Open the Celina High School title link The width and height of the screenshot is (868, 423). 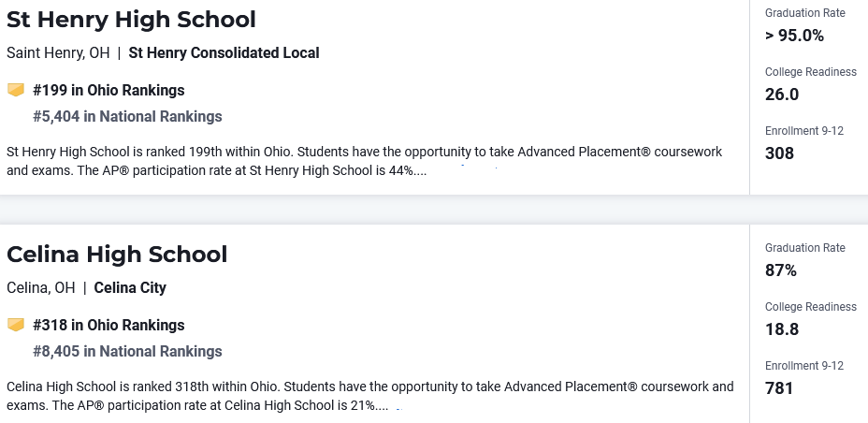117,254
